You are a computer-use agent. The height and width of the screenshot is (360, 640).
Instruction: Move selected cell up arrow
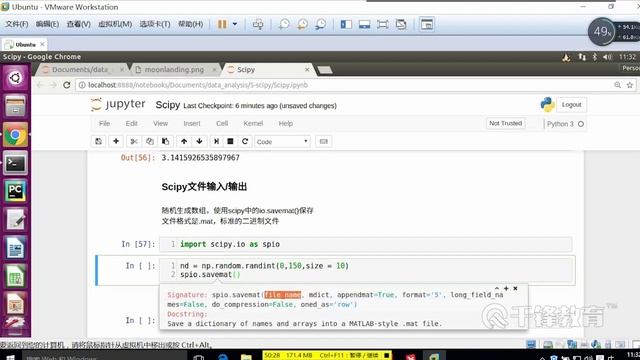[x=184, y=141]
